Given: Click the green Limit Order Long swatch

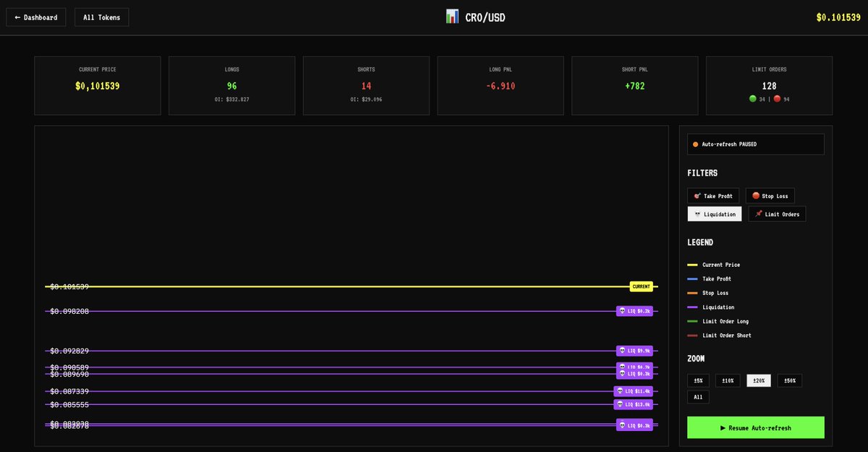Looking at the screenshot, I should [692, 321].
